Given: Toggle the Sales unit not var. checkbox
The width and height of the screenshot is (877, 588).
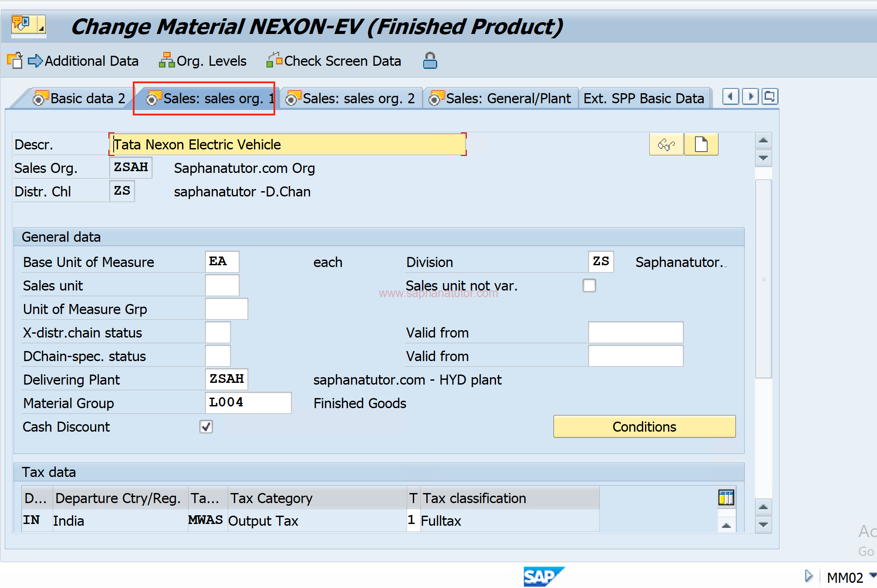Looking at the screenshot, I should 589,286.
